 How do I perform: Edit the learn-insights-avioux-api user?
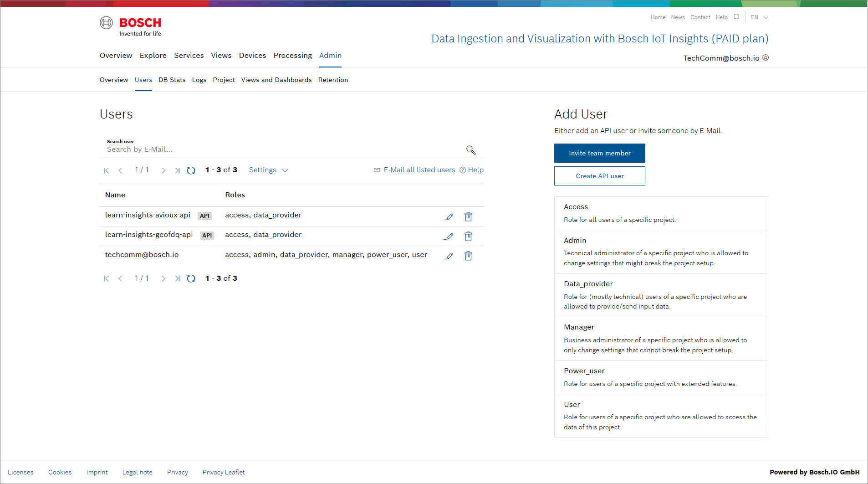(449, 217)
